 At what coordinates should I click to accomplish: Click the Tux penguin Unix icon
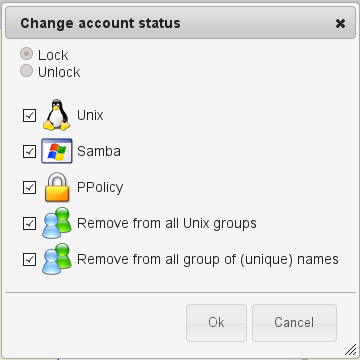coord(57,115)
